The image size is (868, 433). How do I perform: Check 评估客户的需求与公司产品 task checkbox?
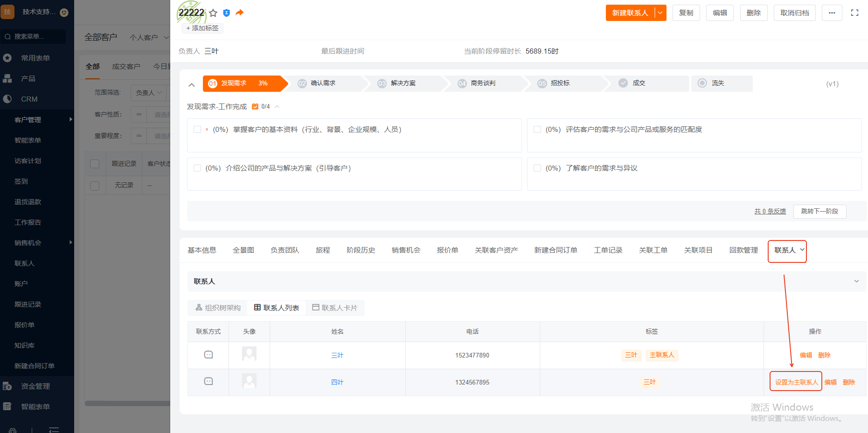pyautogui.click(x=537, y=130)
